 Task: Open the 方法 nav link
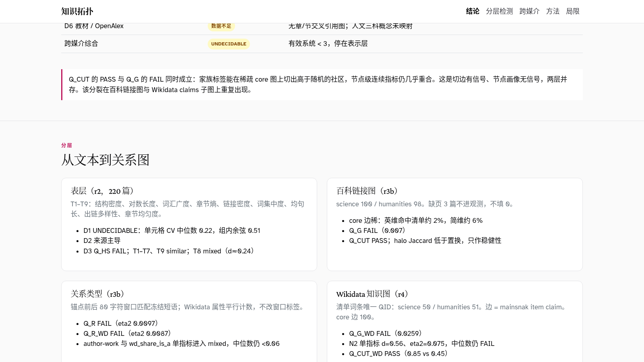pyautogui.click(x=553, y=11)
